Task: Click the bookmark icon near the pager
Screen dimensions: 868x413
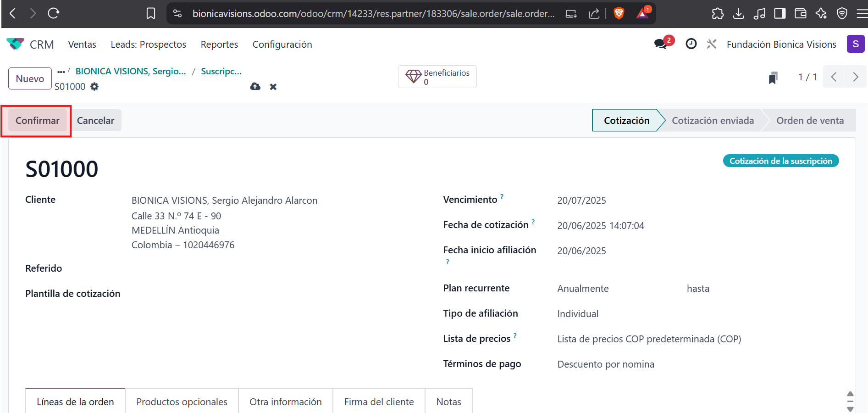Action: (773, 78)
